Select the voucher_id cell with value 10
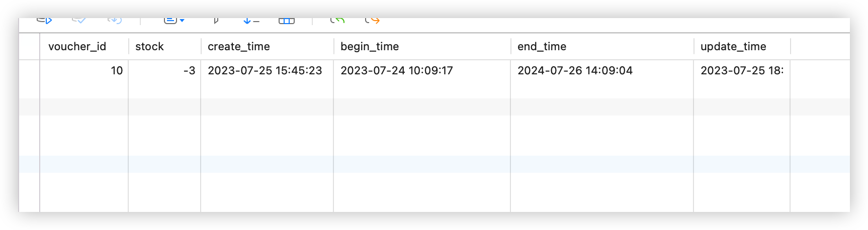The width and height of the screenshot is (868, 230). tap(84, 71)
